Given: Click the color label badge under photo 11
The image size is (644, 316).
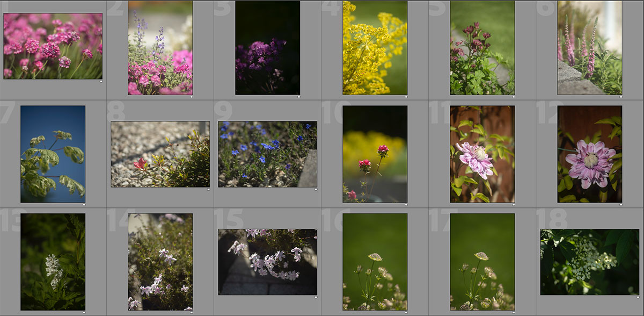Looking at the screenshot, I should click(513, 205).
